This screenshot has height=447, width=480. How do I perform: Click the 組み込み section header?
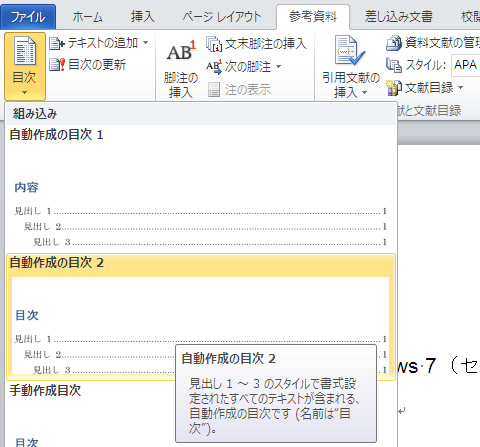tap(201, 114)
